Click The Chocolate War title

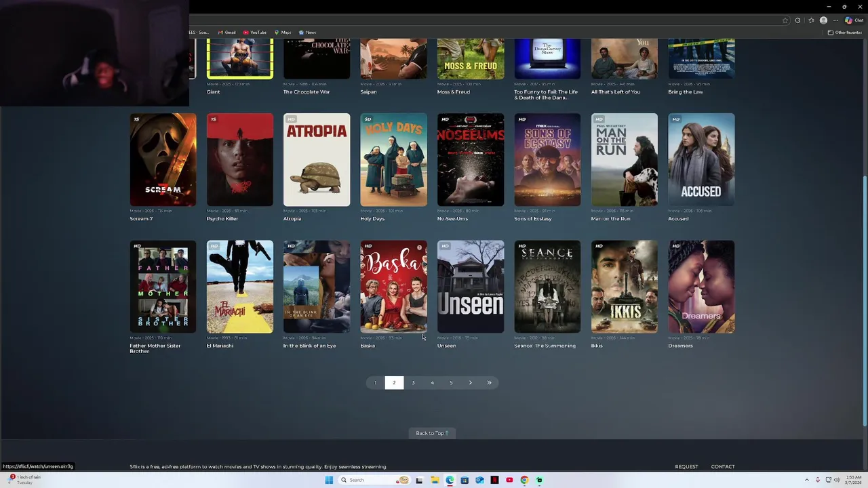307,92
